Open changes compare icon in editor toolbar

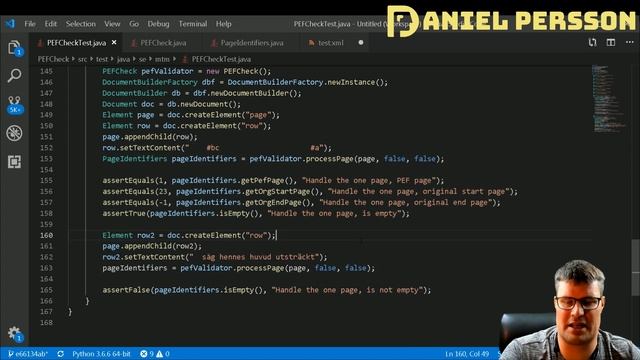[592, 42]
